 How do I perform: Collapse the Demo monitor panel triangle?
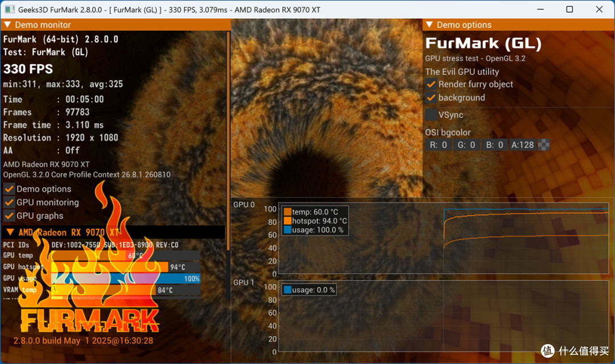point(7,24)
